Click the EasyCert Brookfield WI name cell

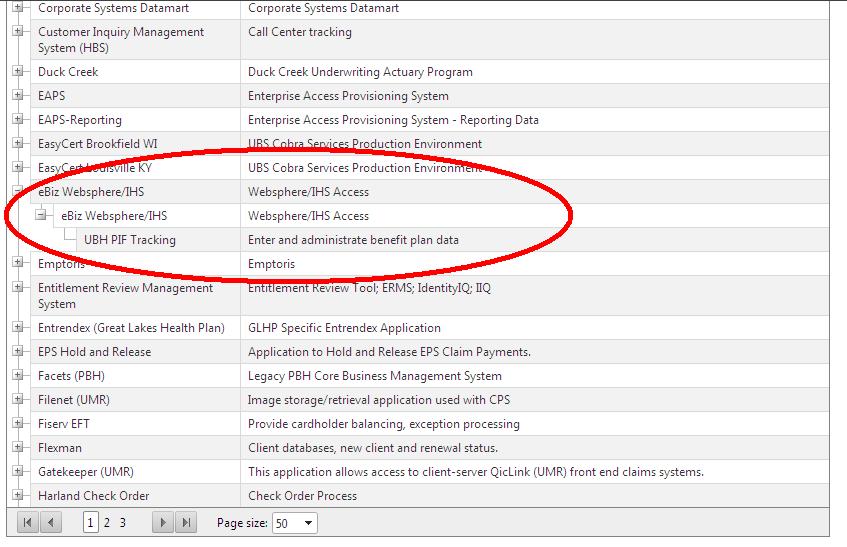[135, 144]
